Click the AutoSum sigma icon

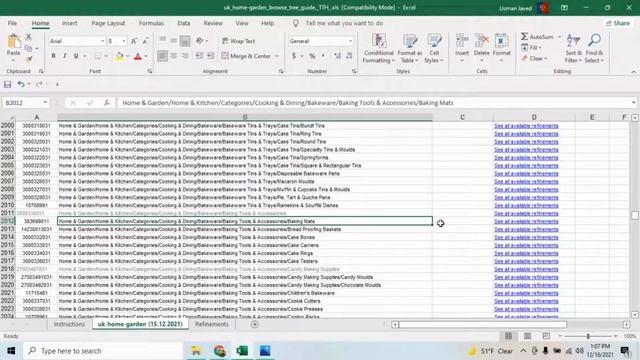524,37
